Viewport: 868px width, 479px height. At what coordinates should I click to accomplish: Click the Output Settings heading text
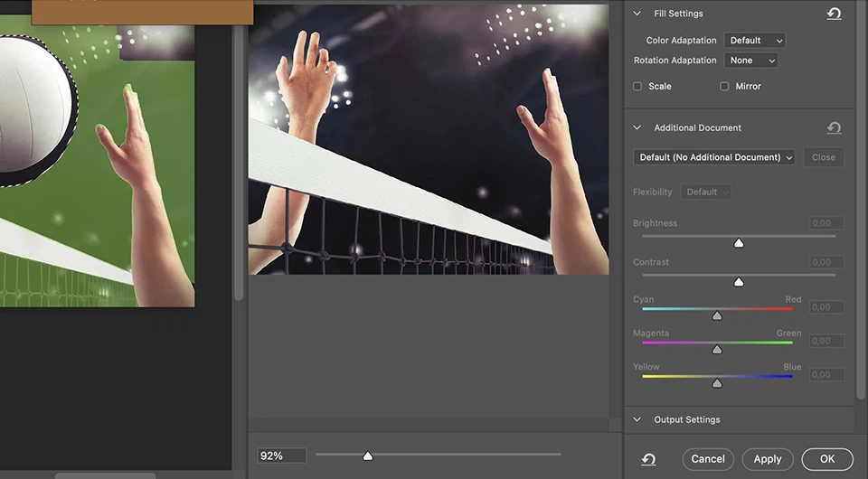(x=687, y=419)
